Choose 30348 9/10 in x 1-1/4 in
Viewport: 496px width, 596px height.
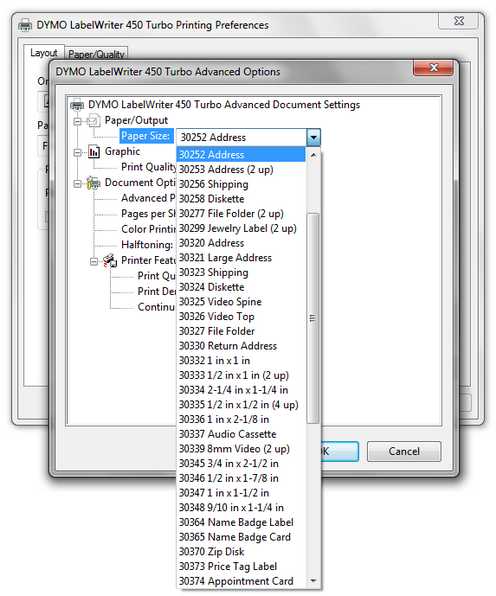(241, 507)
